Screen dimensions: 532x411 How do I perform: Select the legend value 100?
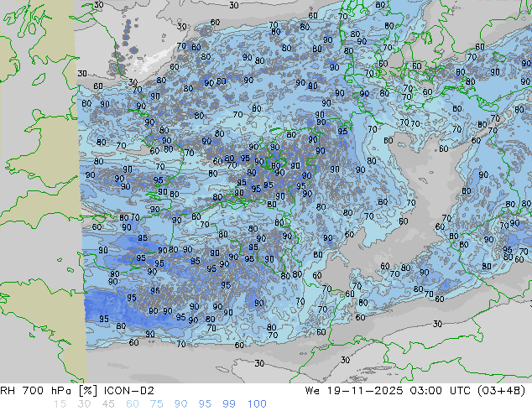(x=257, y=404)
